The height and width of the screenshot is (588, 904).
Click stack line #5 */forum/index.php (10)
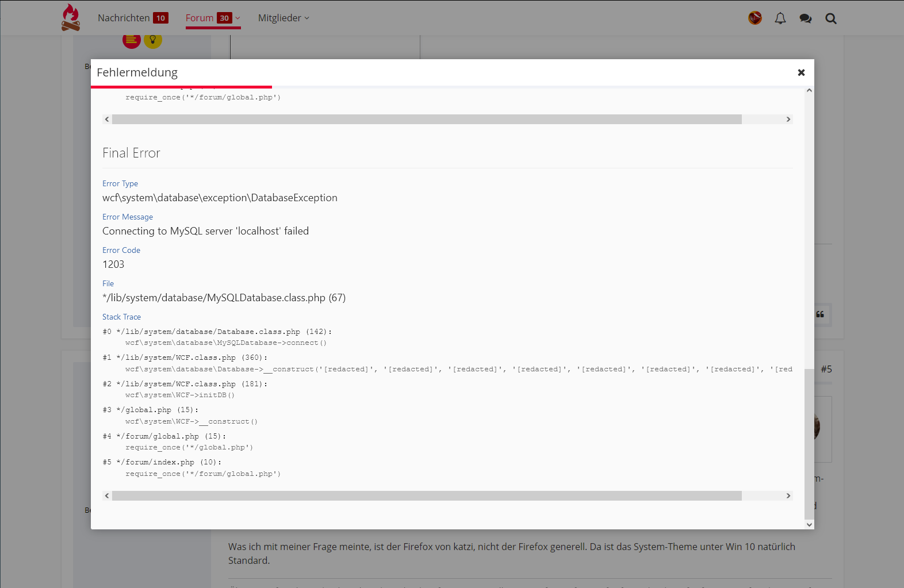click(x=162, y=462)
